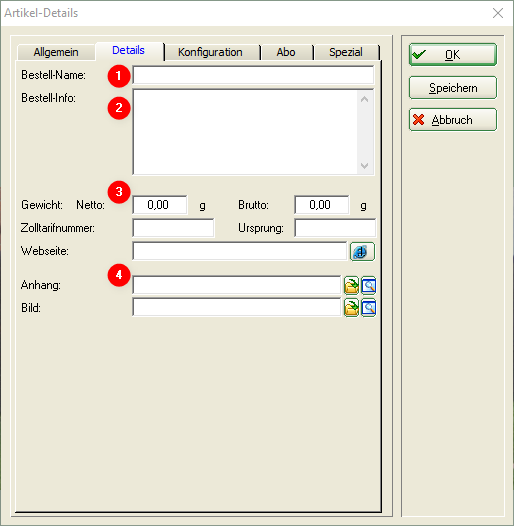
Task: Focus the Zolltarifnummer input field
Action: coord(173,228)
